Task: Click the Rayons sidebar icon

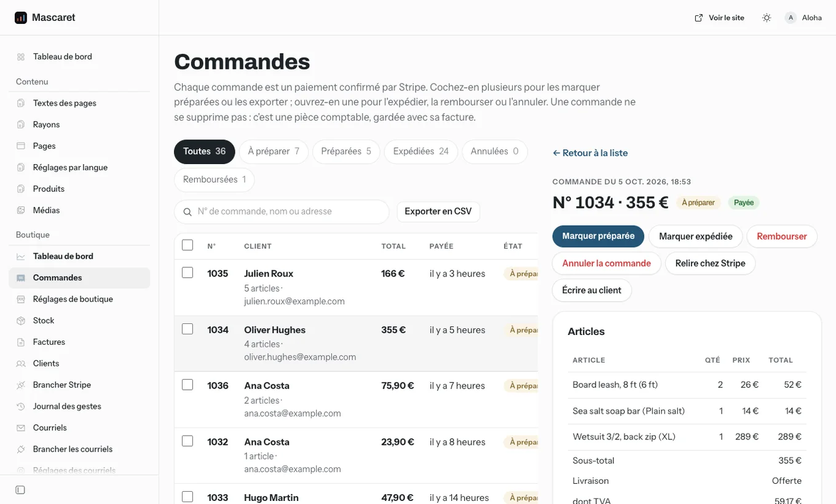Action: 21,125
